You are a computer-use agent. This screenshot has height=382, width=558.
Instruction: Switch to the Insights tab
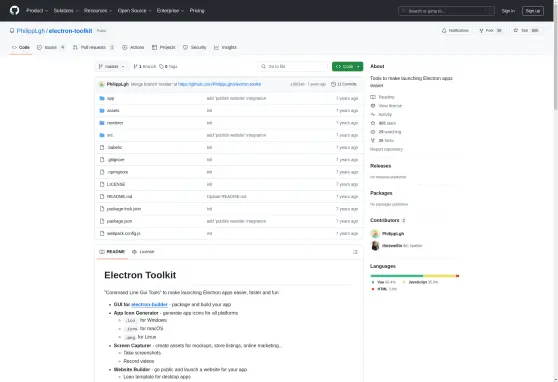click(x=225, y=47)
